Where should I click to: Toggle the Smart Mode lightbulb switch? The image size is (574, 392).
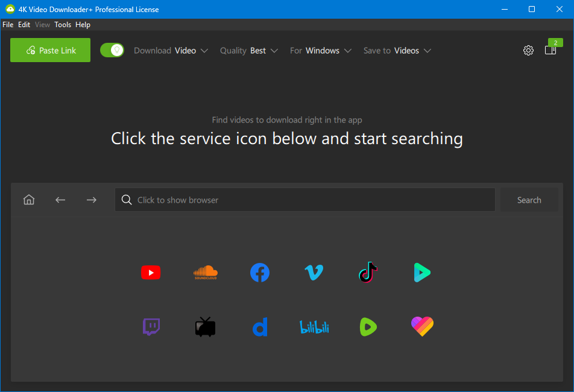(112, 50)
